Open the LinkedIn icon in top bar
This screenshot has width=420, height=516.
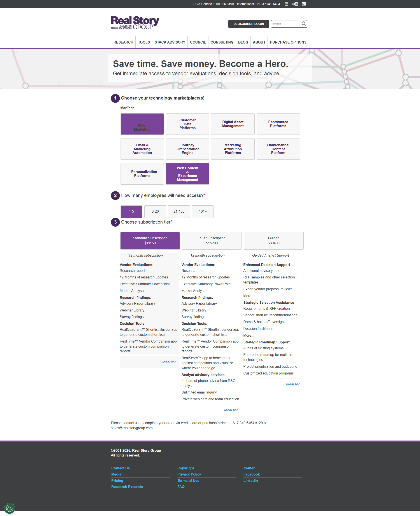coord(286,4)
